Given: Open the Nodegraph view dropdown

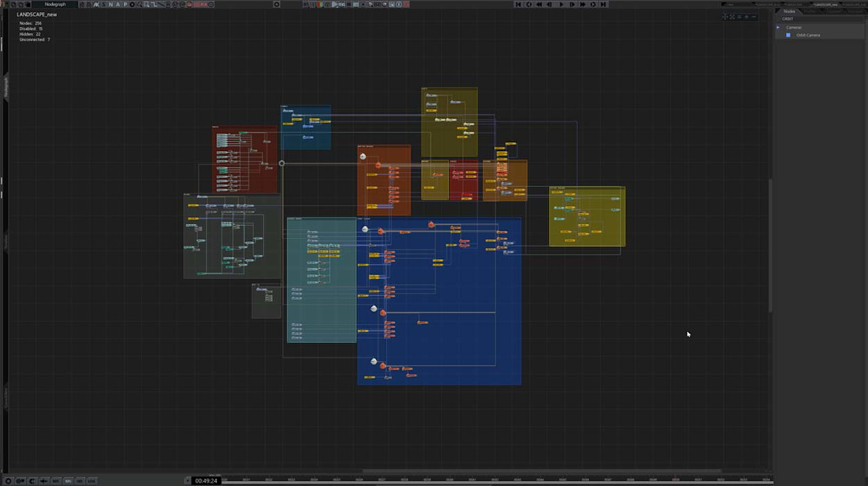Looking at the screenshot, I should (x=55, y=4).
